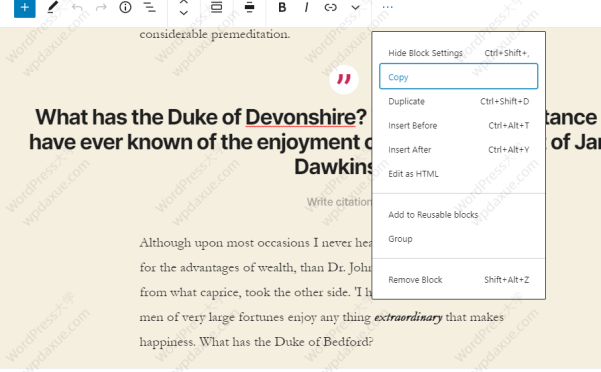Click the Write citation placeholder field
This screenshot has height=372, width=601.
tap(339, 202)
